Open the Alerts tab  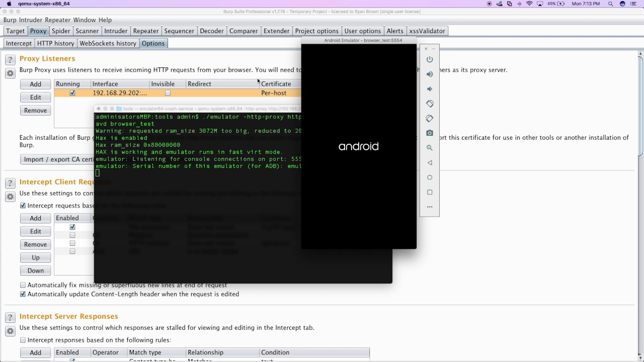pos(395,31)
